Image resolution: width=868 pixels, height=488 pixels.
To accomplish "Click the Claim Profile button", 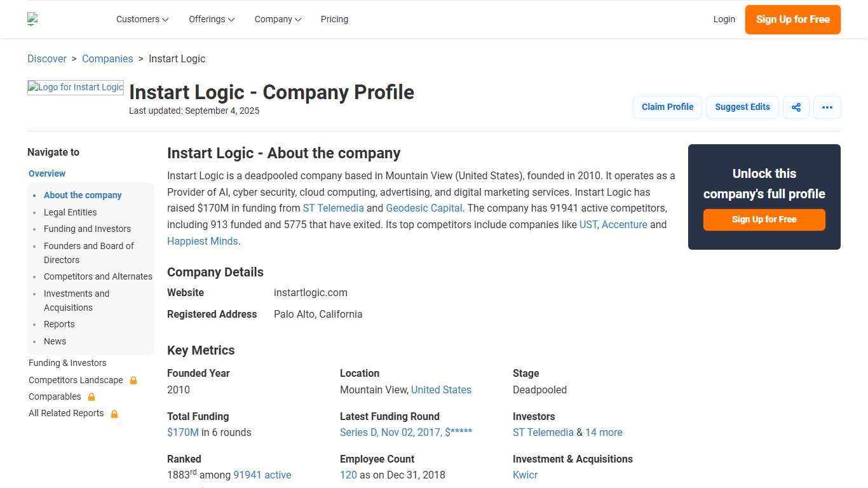I will click(667, 107).
